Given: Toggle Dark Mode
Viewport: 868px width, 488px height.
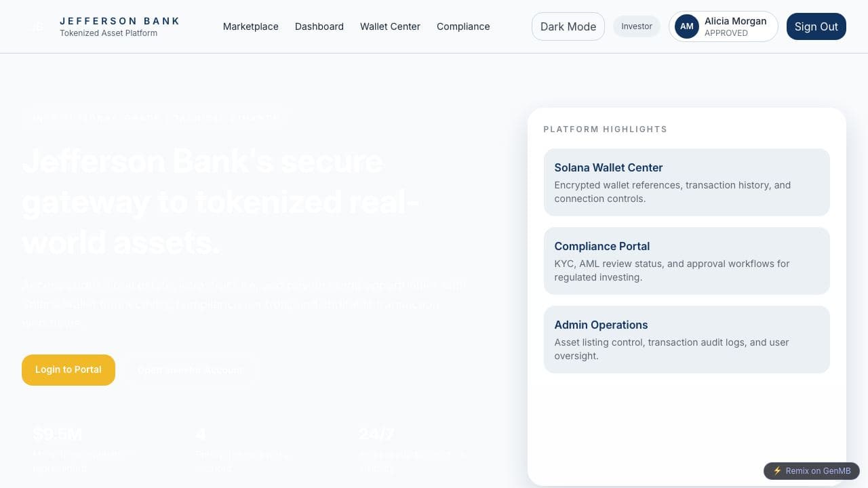Looking at the screenshot, I should pyautogui.click(x=568, y=26).
